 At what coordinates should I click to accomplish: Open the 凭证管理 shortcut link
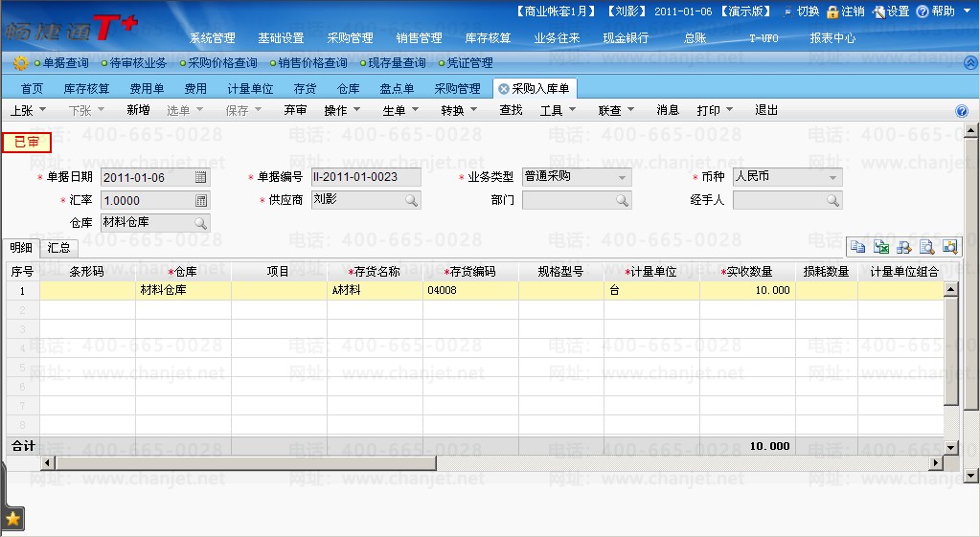coord(470,63)
